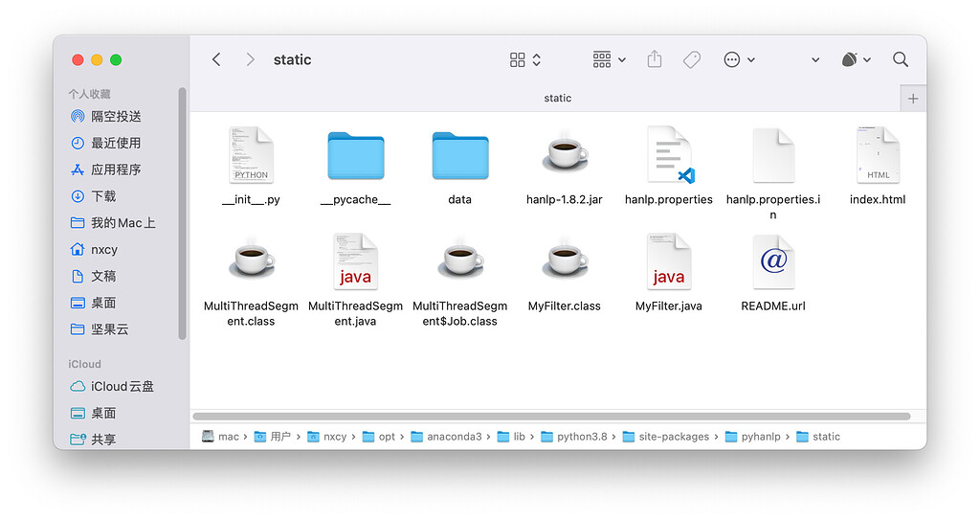Click opt in path bar
The height and width of the screenshot is (520, 980).
pyautogui.click(x=379, y=437)
